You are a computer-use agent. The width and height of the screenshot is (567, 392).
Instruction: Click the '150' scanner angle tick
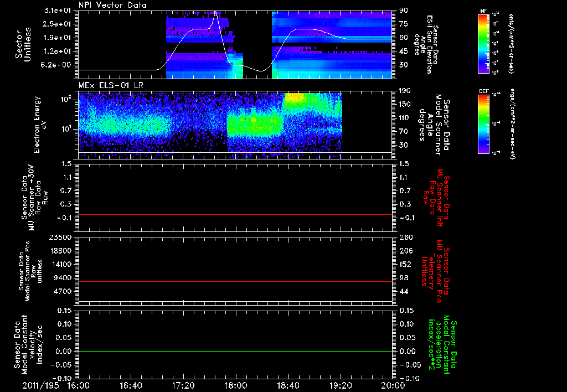(405, 104)
